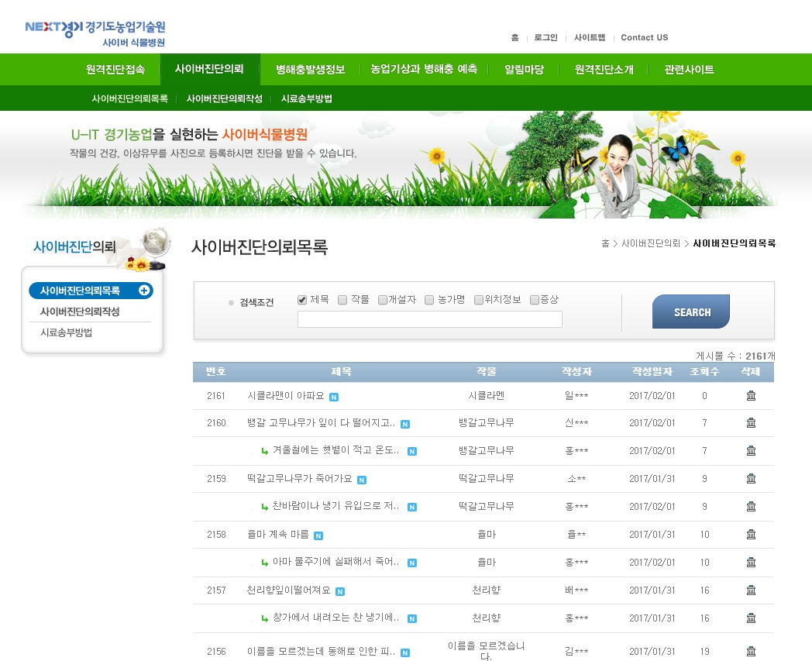The image size is (812, 661).
Task: Enable the 작물 search checkbox
Action: (x=342, y=300)
